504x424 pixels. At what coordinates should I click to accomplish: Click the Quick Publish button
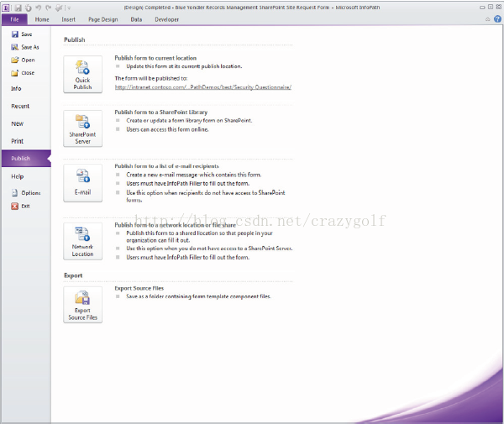click(82, 75)
